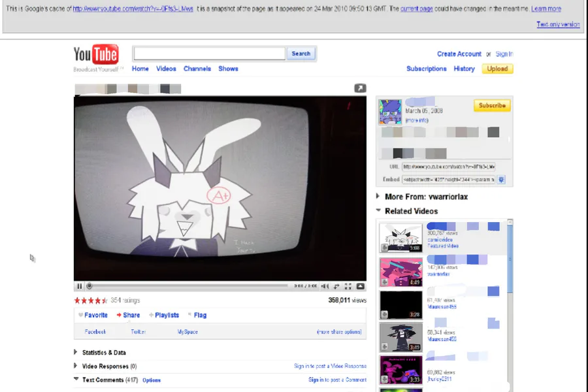
Task: Open History in the top navigation
Action: [465, 69]
